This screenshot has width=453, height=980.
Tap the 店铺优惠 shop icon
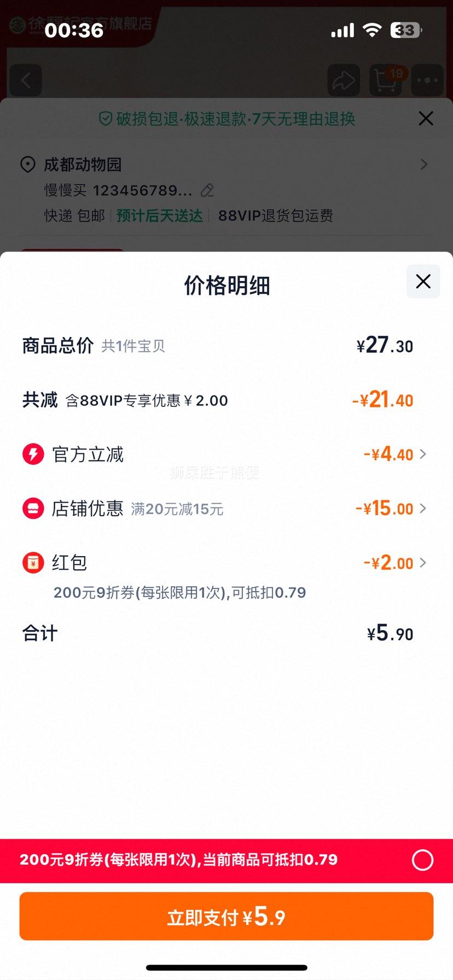[x=33, y=509]
